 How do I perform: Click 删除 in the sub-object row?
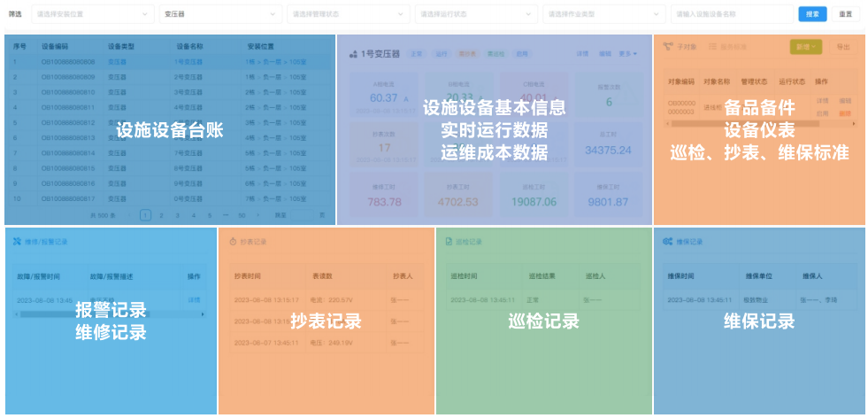845,113
